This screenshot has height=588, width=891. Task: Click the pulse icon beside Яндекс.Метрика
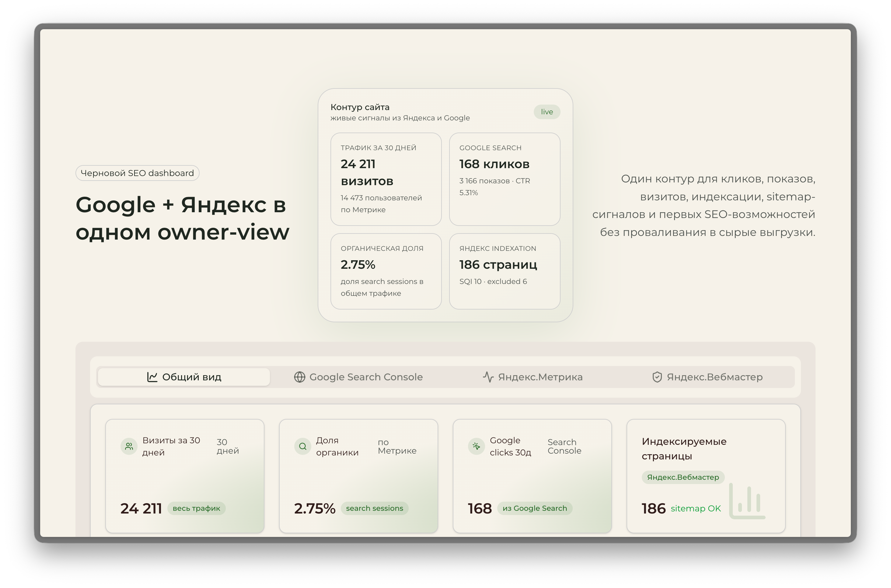[x=488, y=377]
